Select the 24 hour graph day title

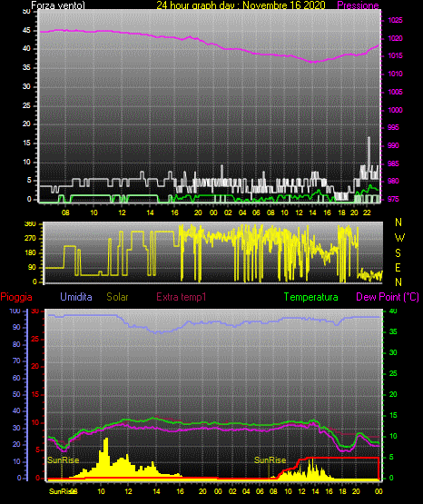click(241, 5)
